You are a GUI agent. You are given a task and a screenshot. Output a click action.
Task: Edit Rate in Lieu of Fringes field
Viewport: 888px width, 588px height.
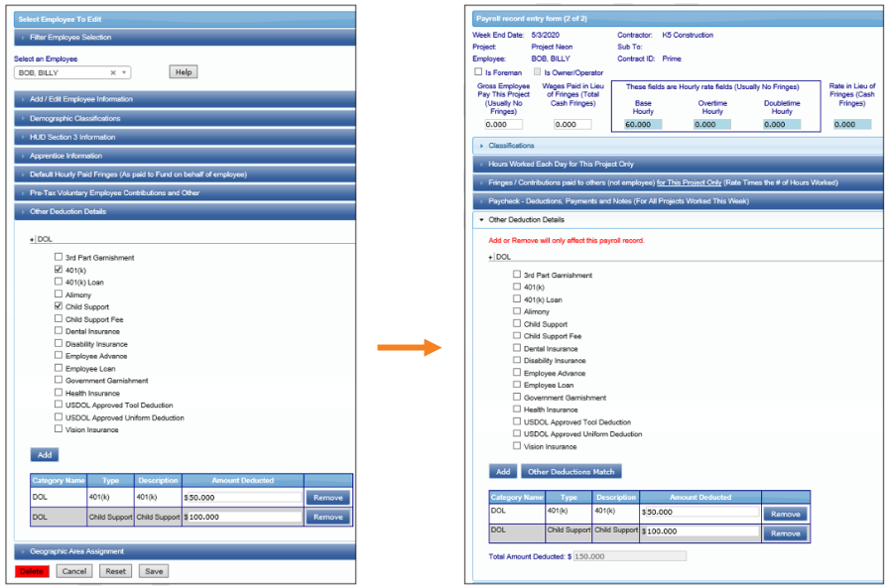pyautogui.click(x=852, y=125)
